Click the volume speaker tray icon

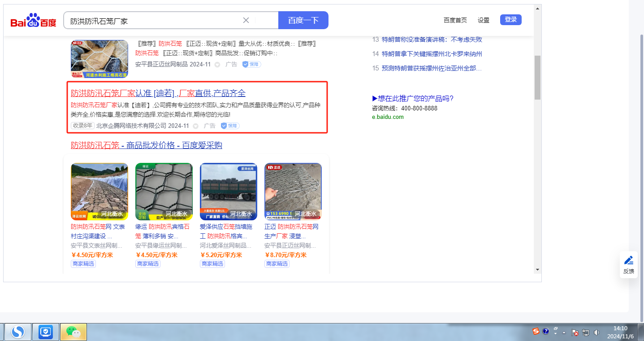coord(596,332)
